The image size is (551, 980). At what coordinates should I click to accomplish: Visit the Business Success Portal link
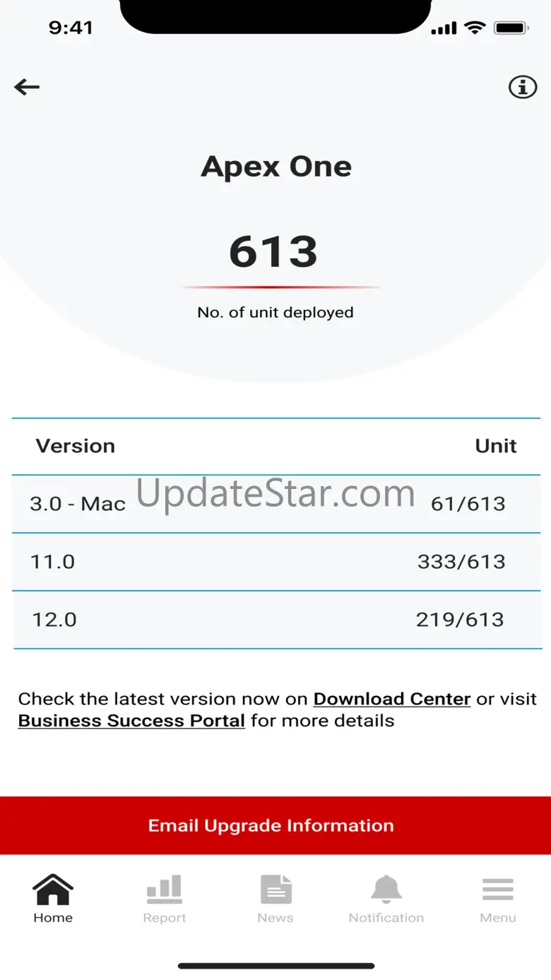click(131, 721)
